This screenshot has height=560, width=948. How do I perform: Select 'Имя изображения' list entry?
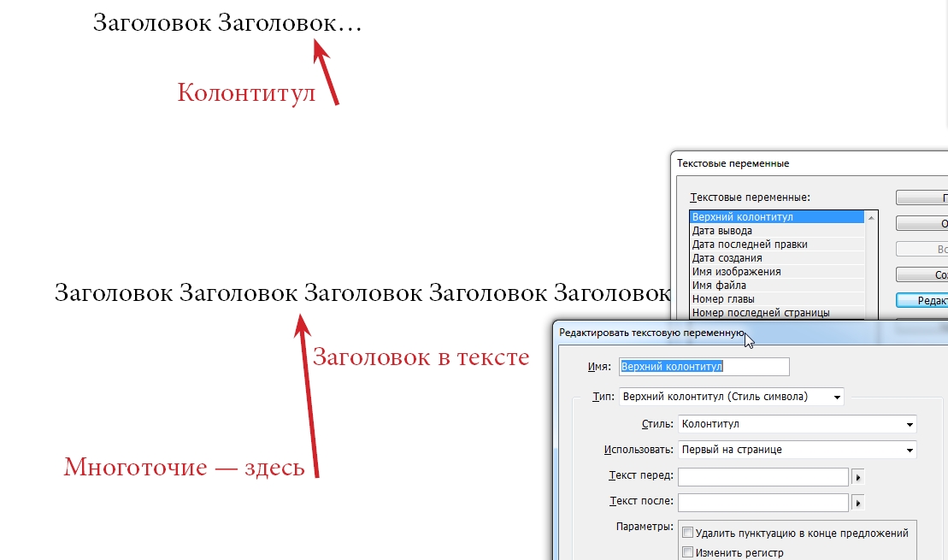tap(777, 272)
